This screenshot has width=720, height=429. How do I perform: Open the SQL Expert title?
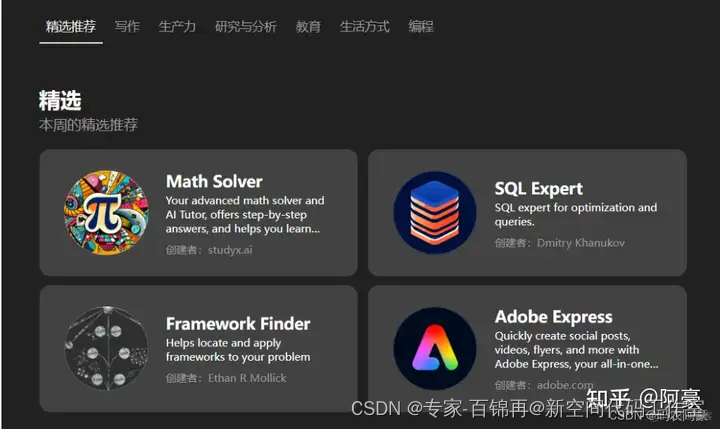539,189
